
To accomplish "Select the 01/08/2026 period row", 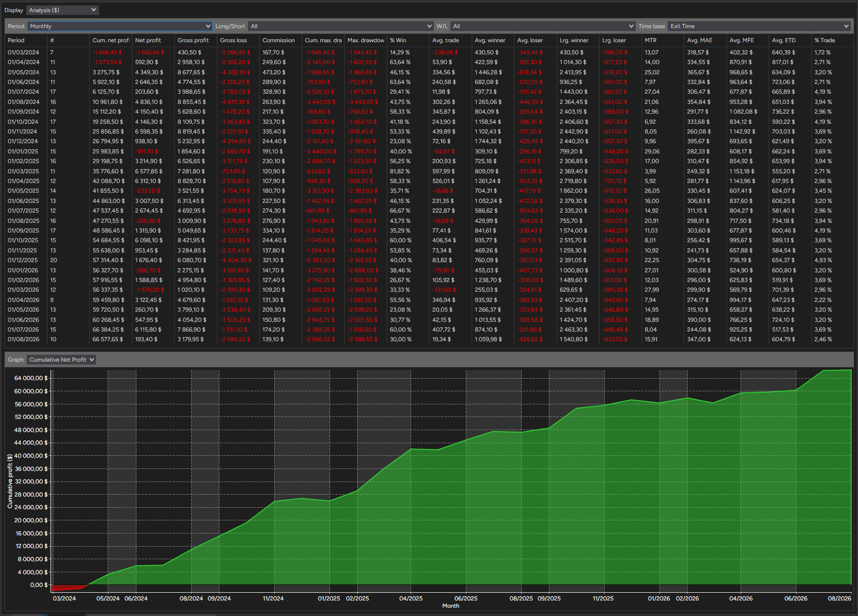I will click(x=429, y=339).
